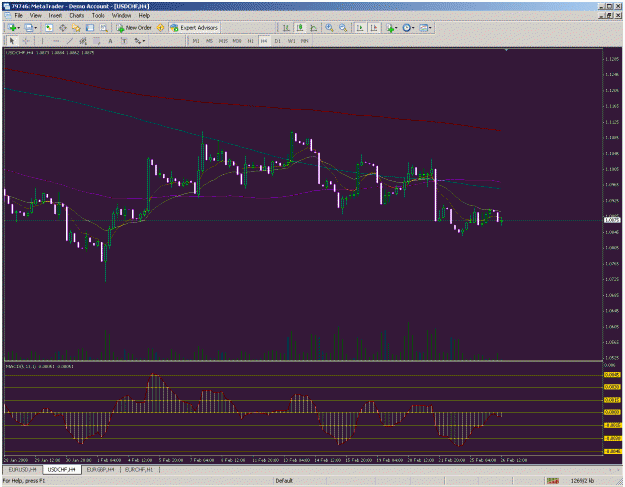625x487 pixels.
Task: Select the Trendline drawing tool
Action: (70, 41)
